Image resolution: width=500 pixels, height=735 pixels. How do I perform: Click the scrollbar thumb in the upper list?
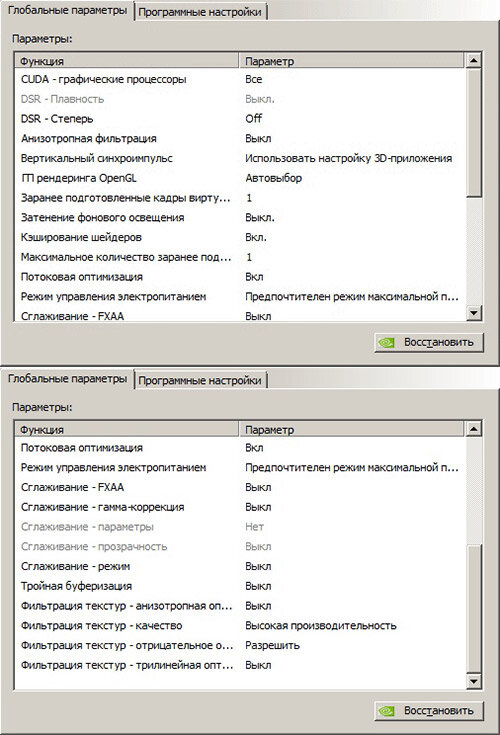[474, 133]
